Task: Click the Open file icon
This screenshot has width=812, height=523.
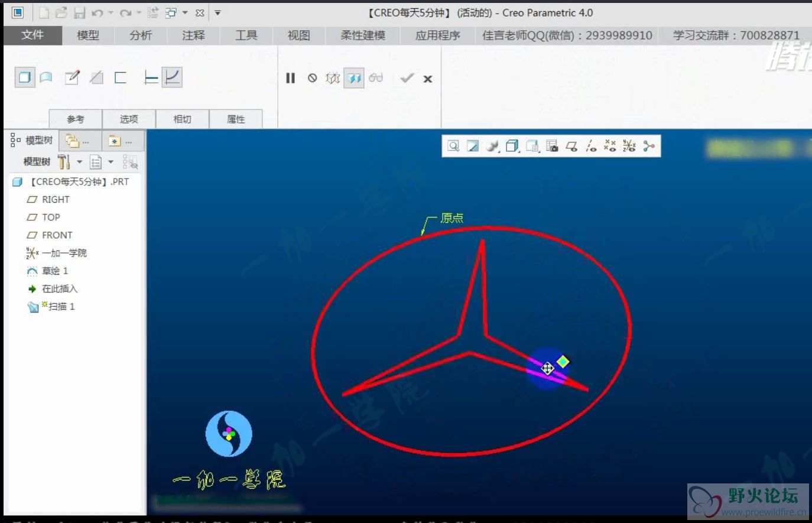Action: coord(61,12)
